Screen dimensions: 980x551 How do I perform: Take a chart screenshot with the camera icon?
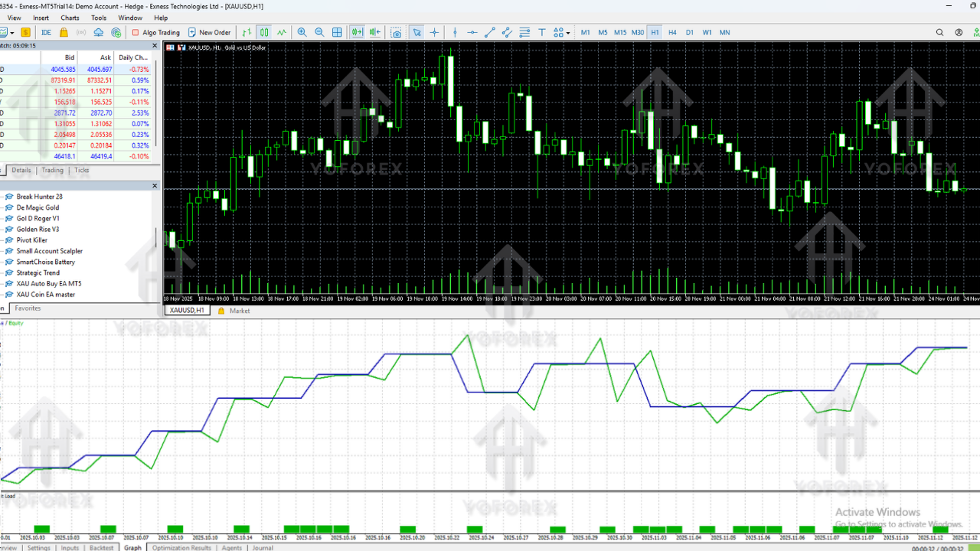396,32
